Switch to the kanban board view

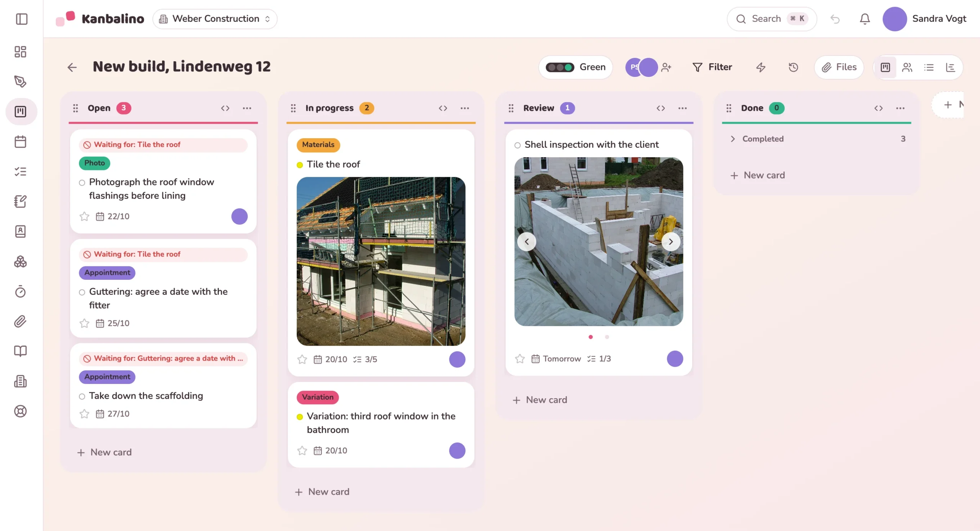click(x=885, y=67)
